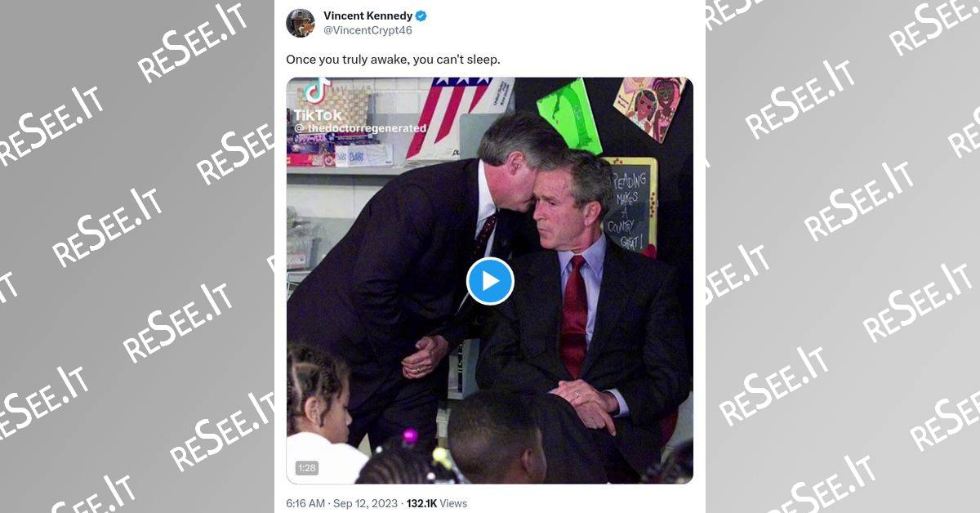The image size is (980, 513).
Task: Click the colorful faces poster in video
Action: coord(649,106)
